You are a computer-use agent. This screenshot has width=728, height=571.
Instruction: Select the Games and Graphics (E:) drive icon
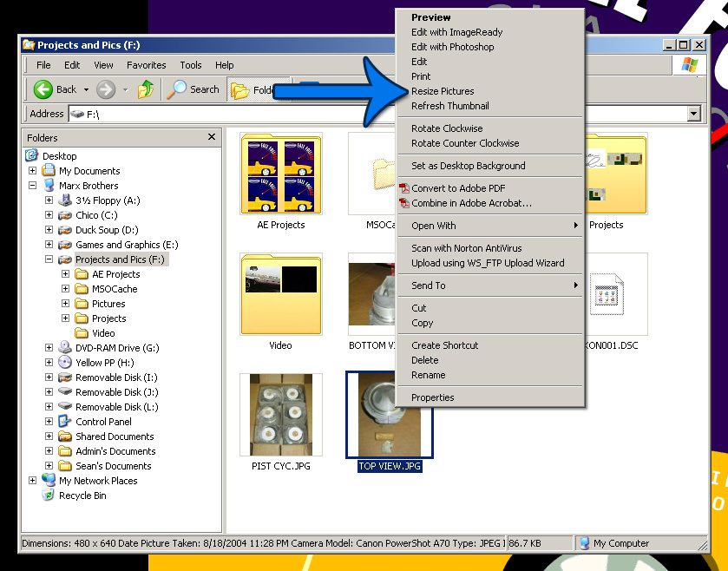pyautogui.click(x=65, y=245)
